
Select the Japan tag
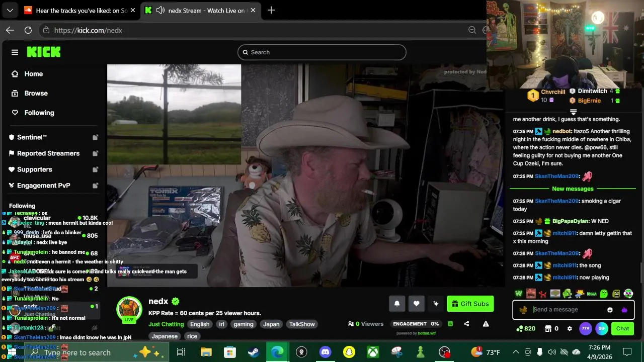point(271,324)
